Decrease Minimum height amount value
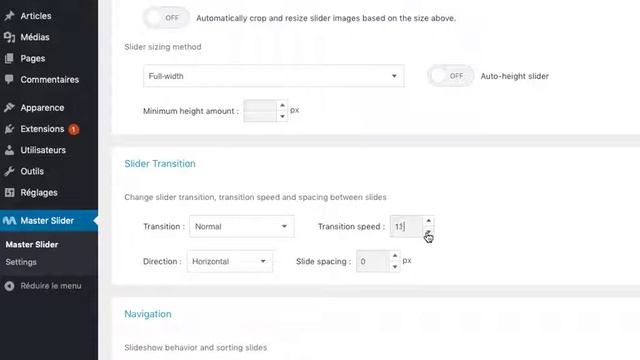640x360 pixels. 282,116
